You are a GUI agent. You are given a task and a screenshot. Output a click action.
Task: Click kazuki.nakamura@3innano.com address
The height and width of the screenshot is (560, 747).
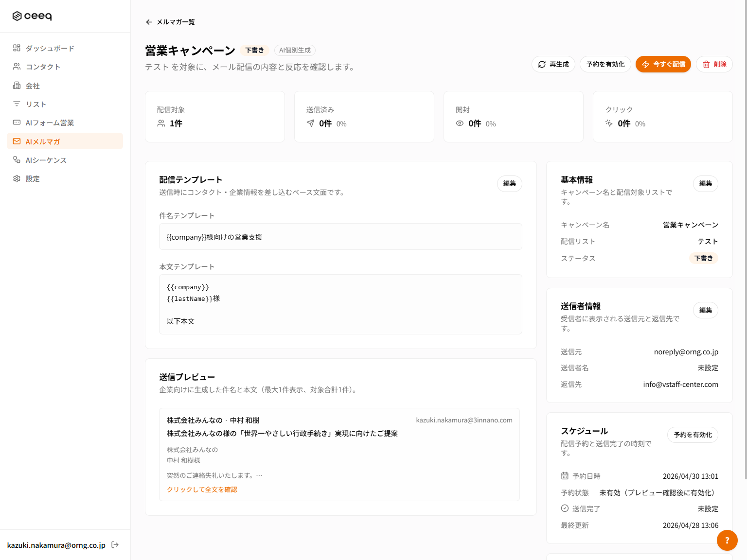pos(464,420)
